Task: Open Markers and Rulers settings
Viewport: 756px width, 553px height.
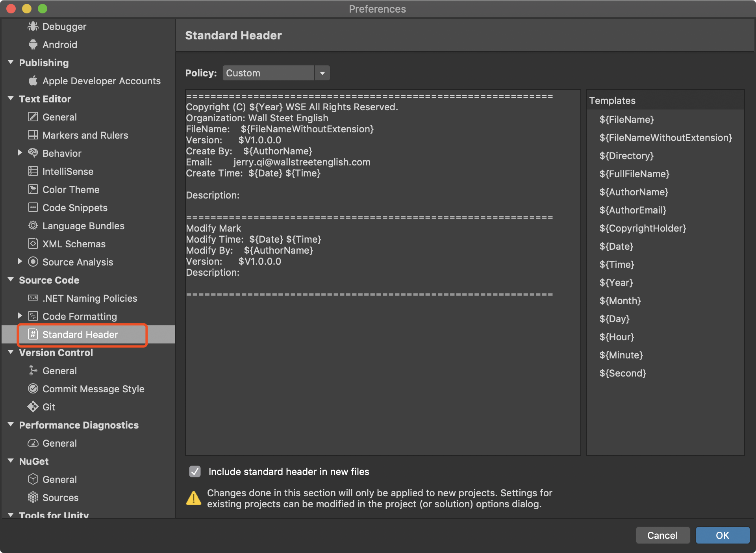Action: pos(85,135)
